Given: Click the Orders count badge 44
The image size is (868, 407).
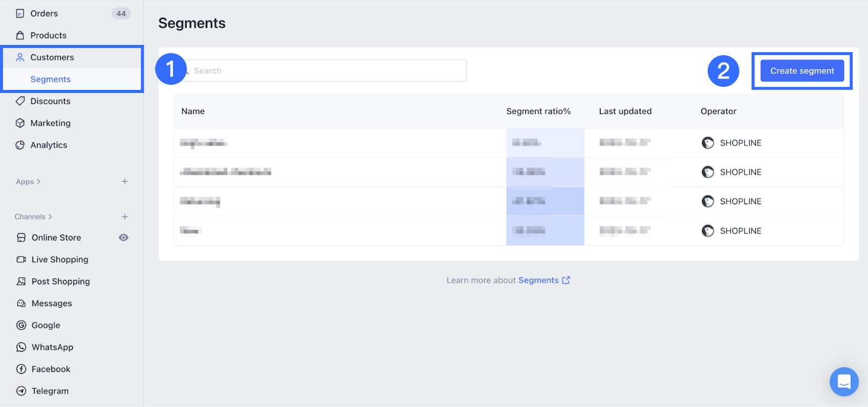Looking at the screenshot, I should point(121,14).
